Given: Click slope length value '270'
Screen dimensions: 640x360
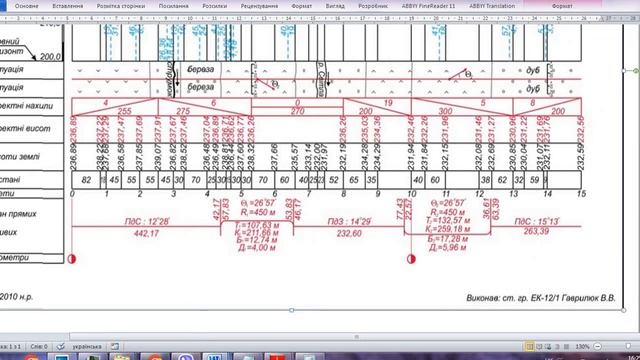Looking at the screenshot, I should (x=298, y=111).
